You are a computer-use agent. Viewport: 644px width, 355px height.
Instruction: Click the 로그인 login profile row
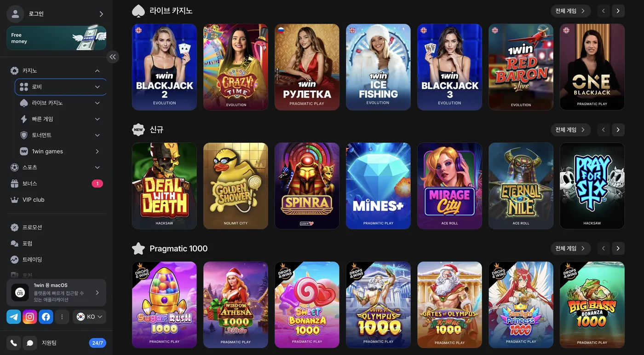click(57, 14)
